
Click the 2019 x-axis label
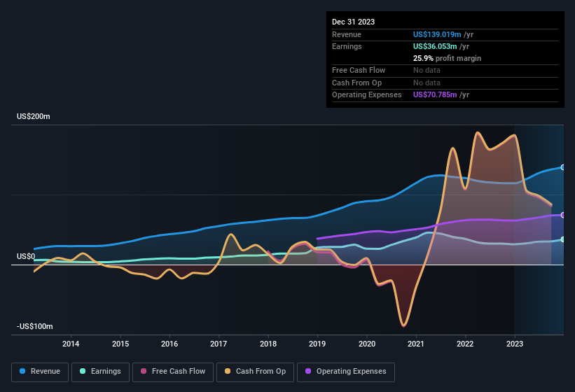[x=317, y=344]
